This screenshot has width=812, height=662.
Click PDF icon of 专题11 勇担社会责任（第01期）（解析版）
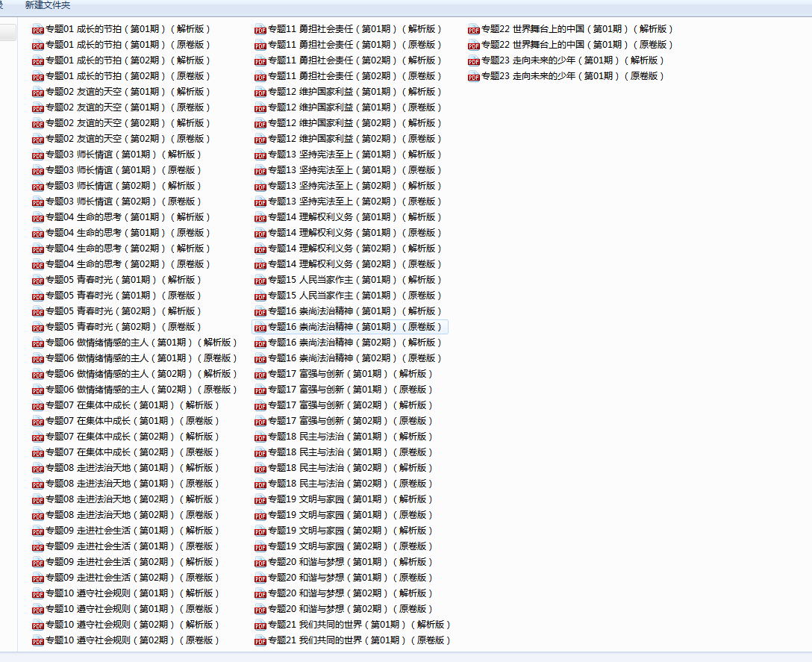(x=260, y=30)
